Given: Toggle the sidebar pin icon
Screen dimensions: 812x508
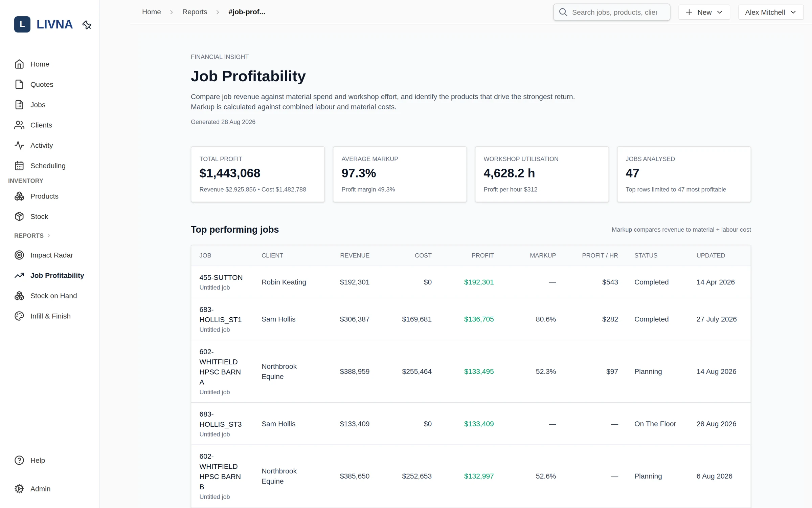Looking at the screenshot, I should pyautogui.click(x=87, y=25).
